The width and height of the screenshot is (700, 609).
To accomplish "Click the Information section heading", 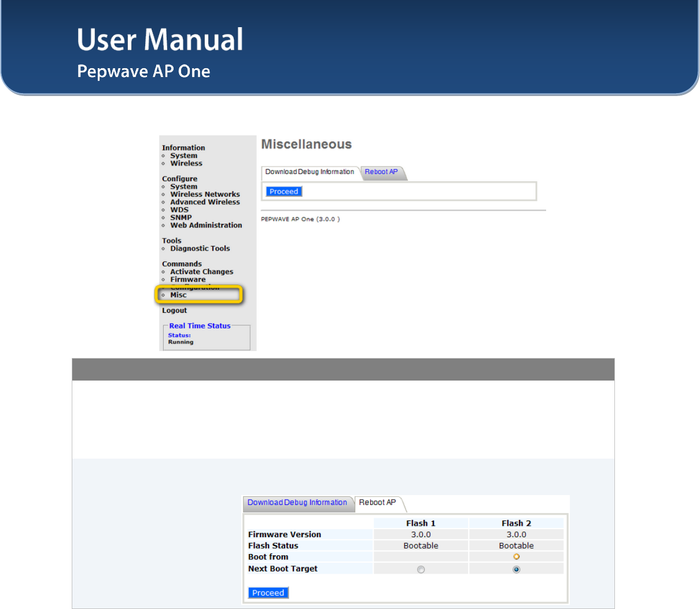I will [183, 148].
